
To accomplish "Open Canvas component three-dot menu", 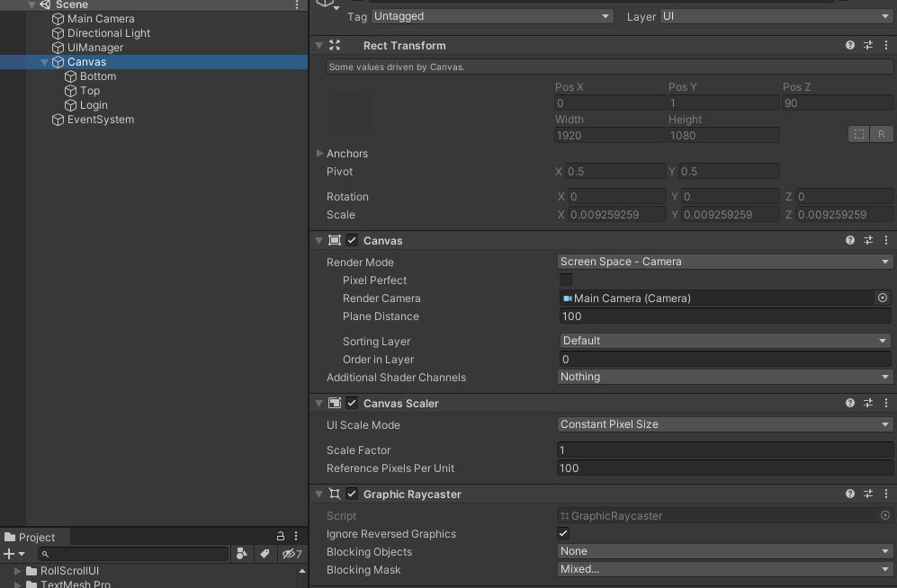I will click(x=886, y=240).
